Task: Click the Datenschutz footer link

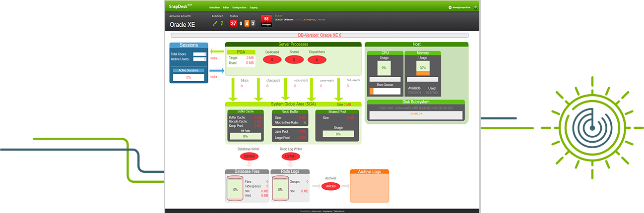Action: (x=338, y=211)
